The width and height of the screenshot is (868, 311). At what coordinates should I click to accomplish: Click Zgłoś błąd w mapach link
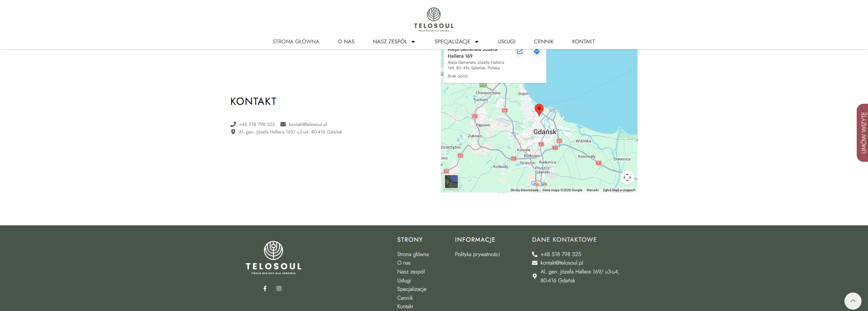(x=619, y=190)
